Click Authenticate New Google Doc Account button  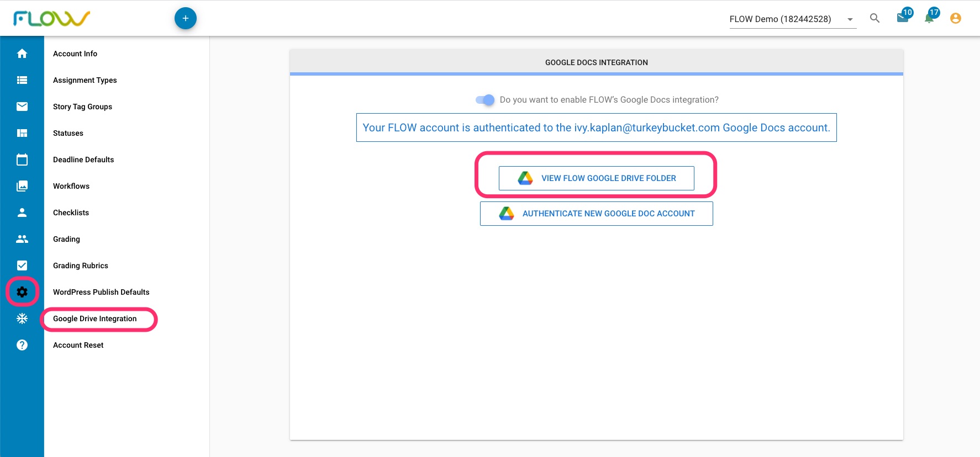pyautogui.click(x=597, y=214)
